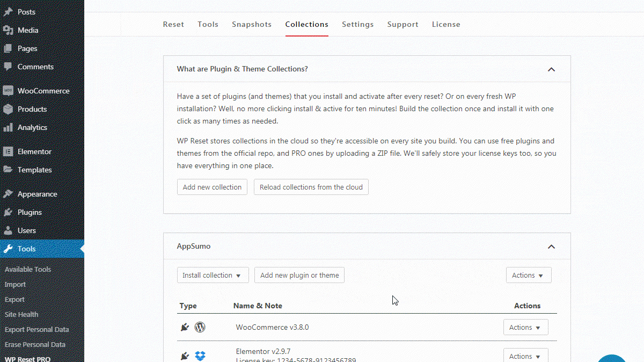Switch to the Reset tab
This screenshot has height=362, width=644.
point(173,24)
